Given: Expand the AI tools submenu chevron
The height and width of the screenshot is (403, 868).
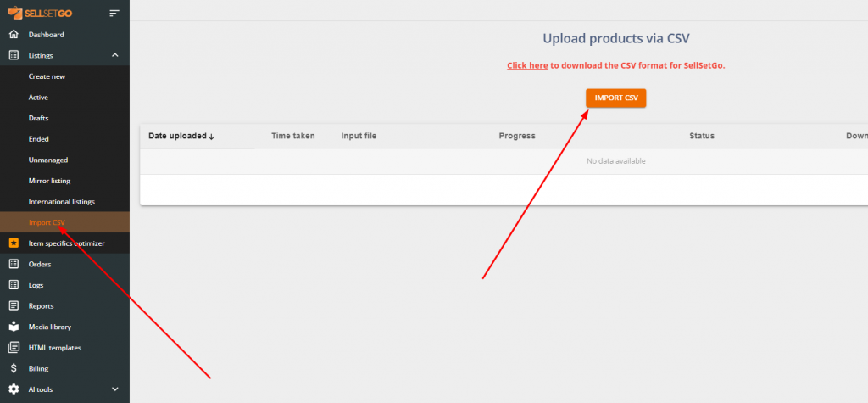Looking at the screenshot, I should click(x=115, y=389).
